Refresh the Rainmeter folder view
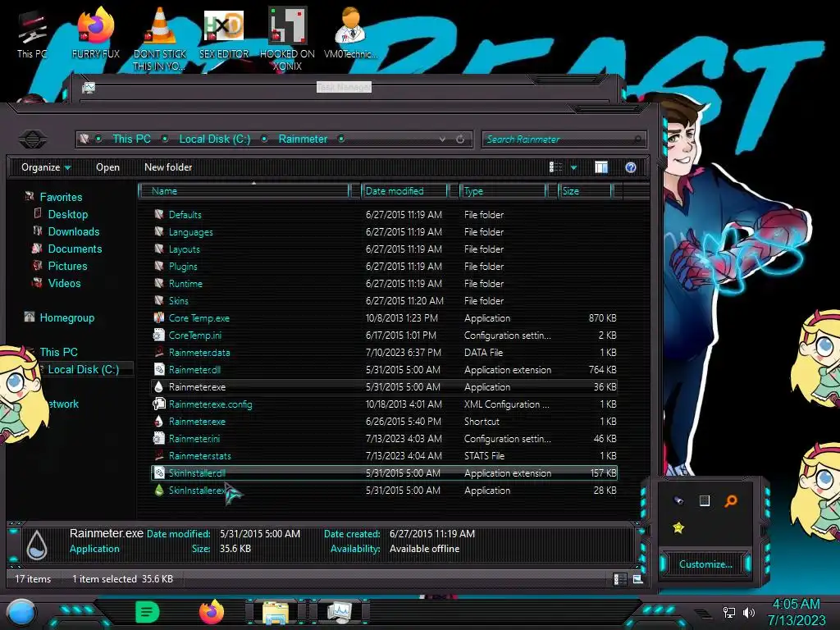 tap(459, 139)
